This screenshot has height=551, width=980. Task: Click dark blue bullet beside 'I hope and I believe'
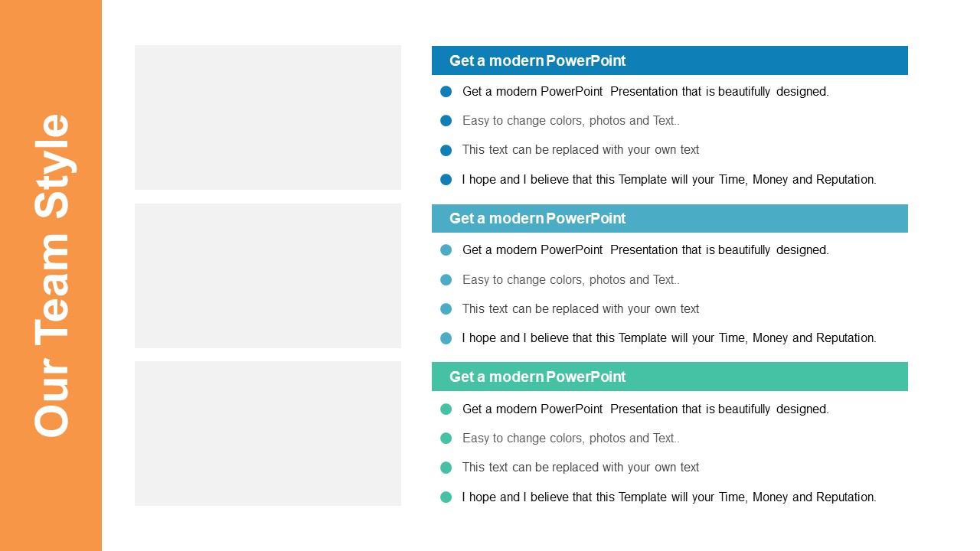coord(446,180)
